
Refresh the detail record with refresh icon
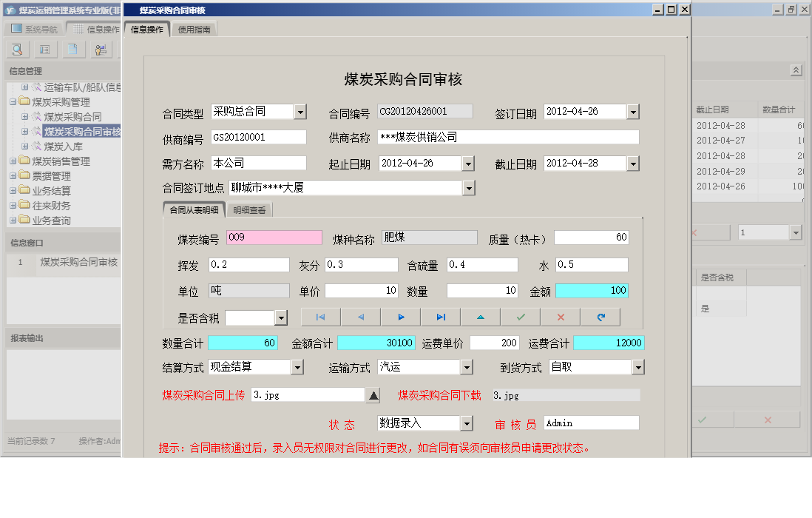click(x=600, y=317)
